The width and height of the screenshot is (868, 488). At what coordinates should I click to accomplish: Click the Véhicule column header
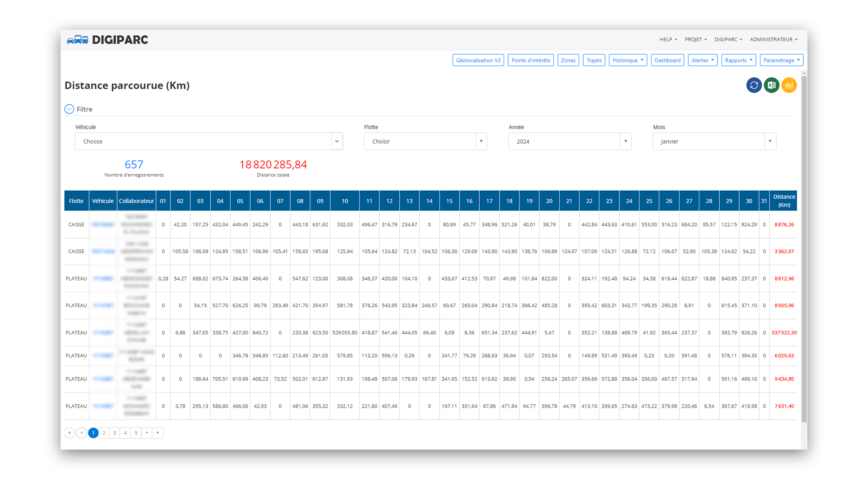pyautogui.click(x=103, y=201)
